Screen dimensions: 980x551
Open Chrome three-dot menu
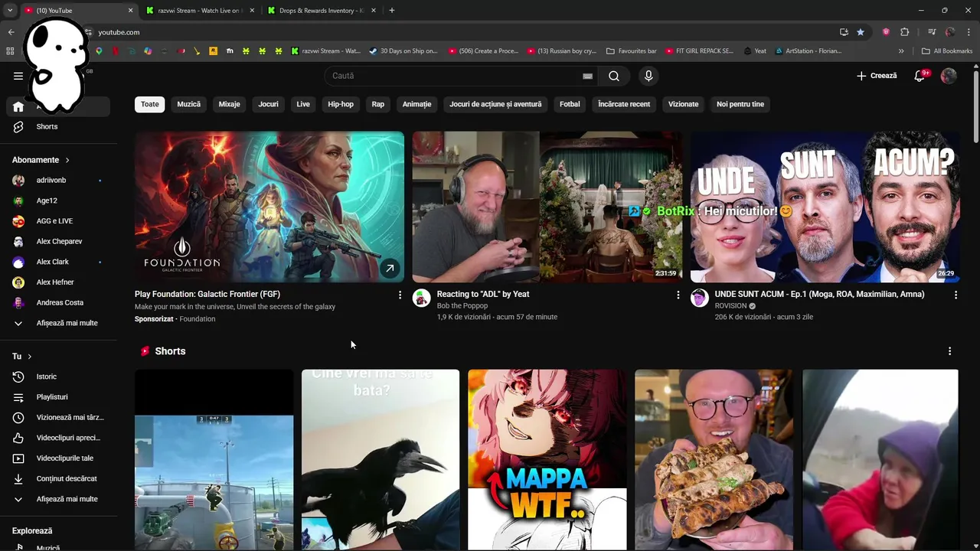pos(967,32)
